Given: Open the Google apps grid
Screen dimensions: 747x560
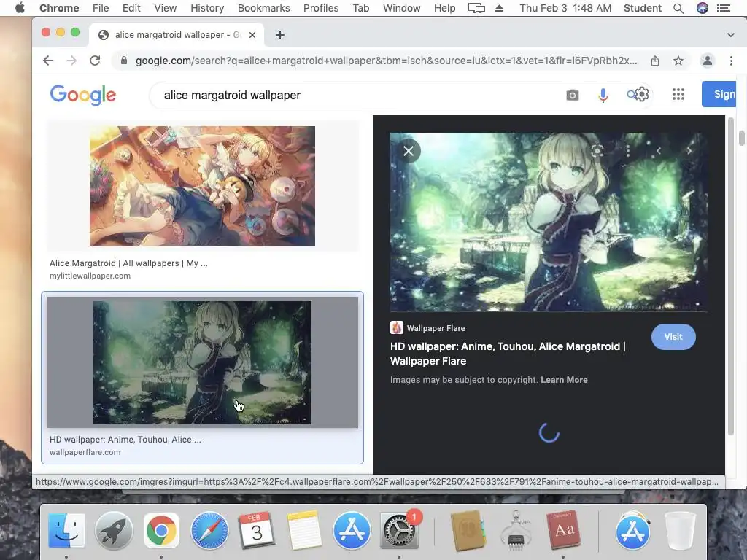Looking at the screenshot, I should (x=678, y=94).
